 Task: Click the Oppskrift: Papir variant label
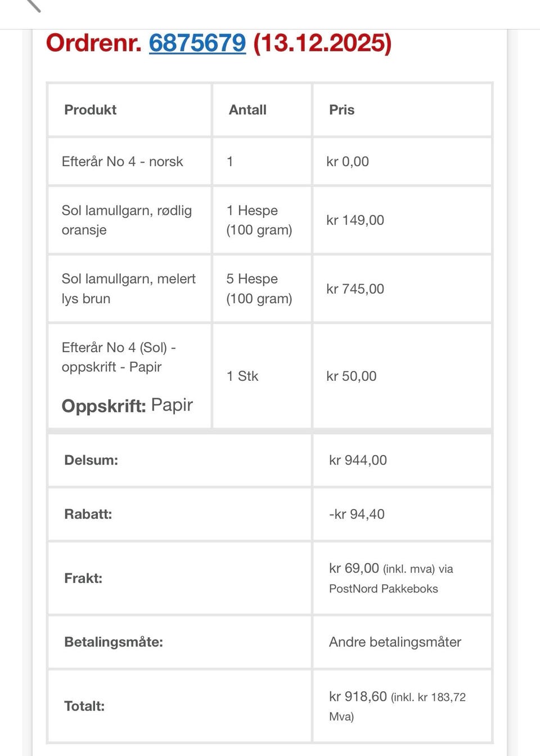coord(127,406)
